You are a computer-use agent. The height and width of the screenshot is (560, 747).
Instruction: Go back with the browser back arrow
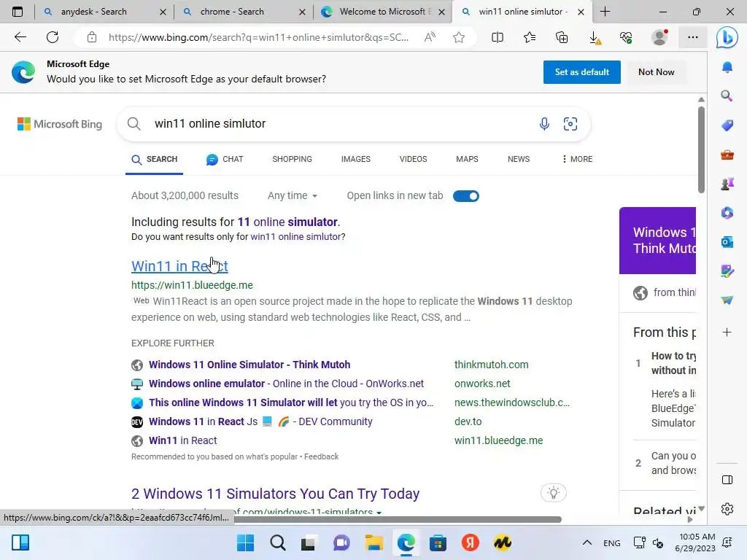(20, 37)
